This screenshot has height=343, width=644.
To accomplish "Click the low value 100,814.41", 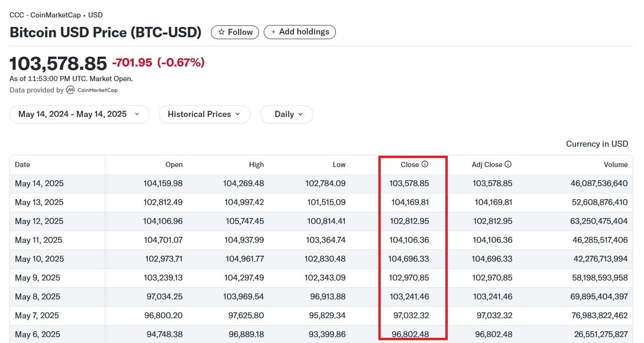I will 326,221.
